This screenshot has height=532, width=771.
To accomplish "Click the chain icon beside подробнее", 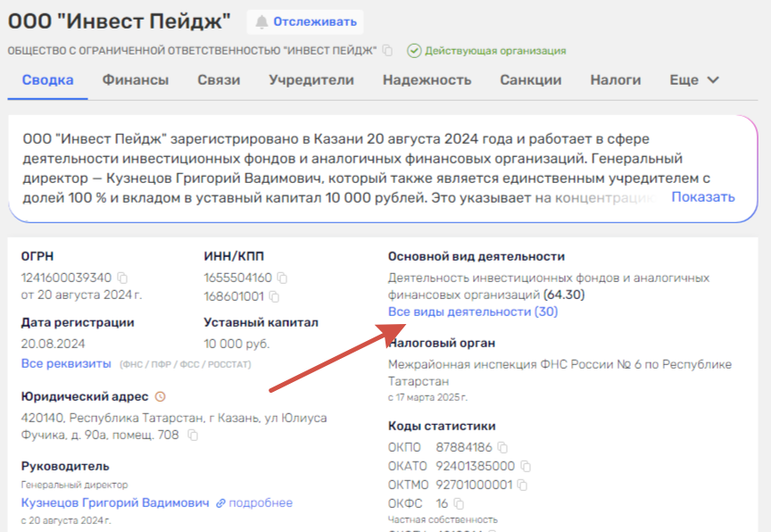I will click(221, 503).
